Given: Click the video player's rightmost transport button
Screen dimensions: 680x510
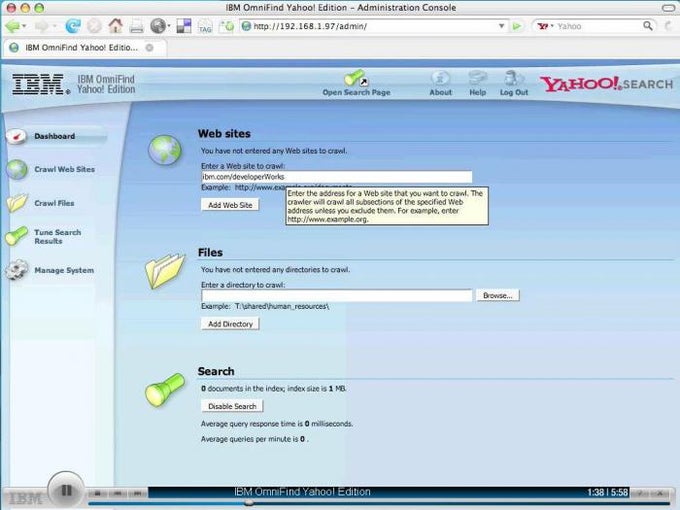Looking at the screenshot, I should 137,493.
